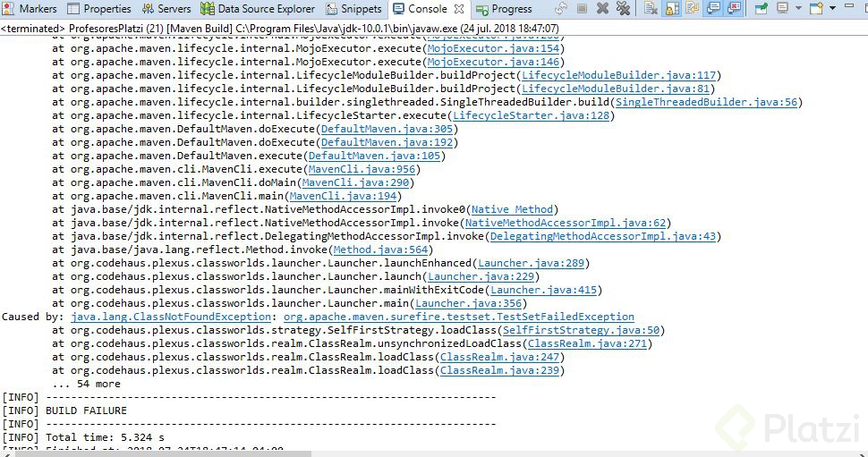Open the MavenCli.java:194 link
The width and height of the screenshot is (868, 457).
point(343,196)
